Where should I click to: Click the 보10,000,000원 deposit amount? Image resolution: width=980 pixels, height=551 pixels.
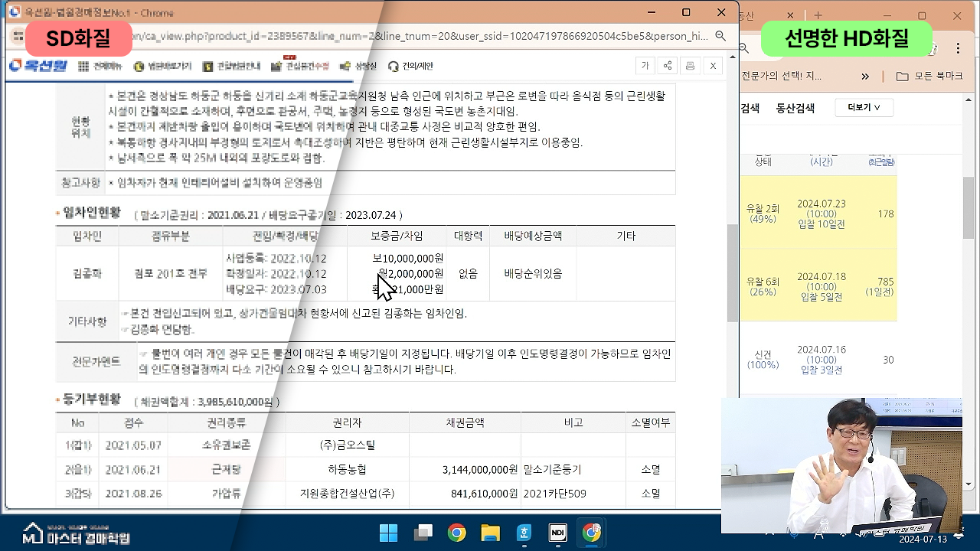tap(407, 258)
